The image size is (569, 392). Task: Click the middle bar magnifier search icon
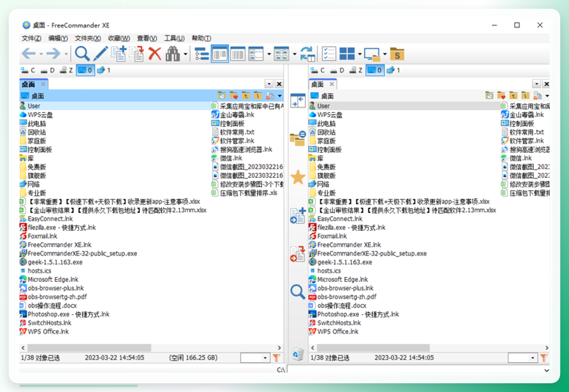pos(297,291)
